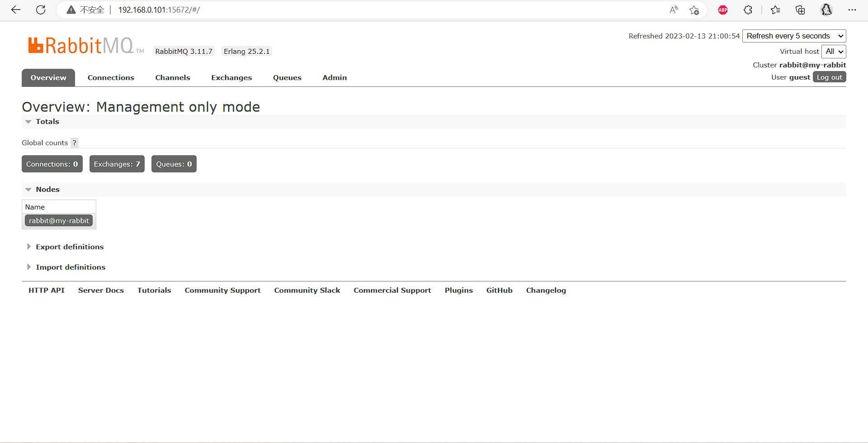Click the Exchanges: 7 count button

tap(117, 164)
